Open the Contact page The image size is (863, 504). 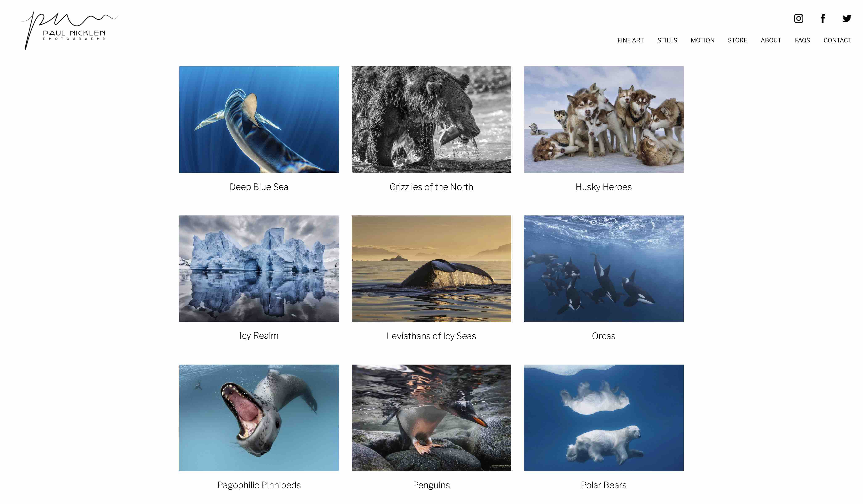click(x=837, y=40)
